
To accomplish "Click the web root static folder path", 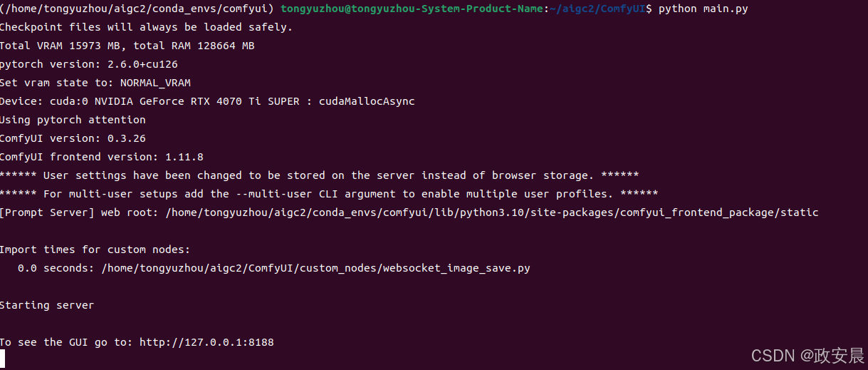I will [x=493, y=212].
